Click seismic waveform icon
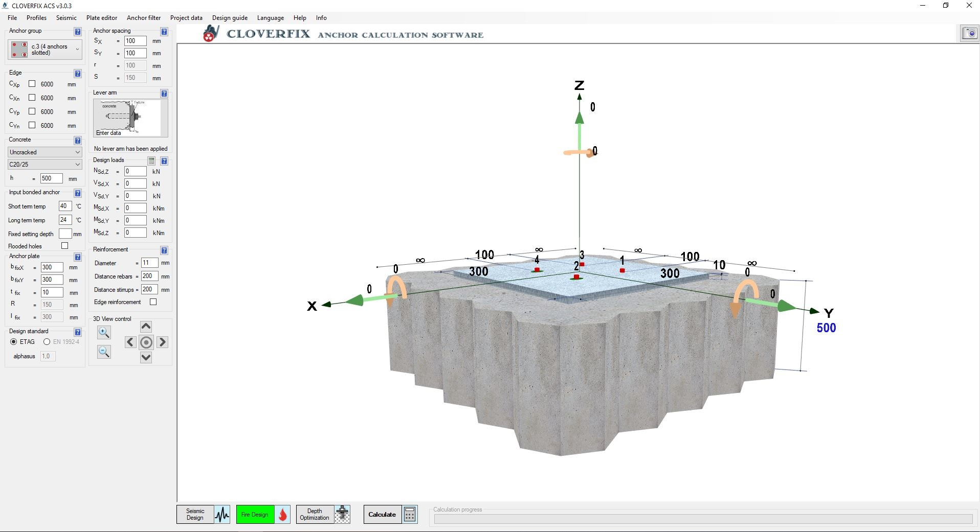Image resolution: width=980 pixels, height=532 pixels. 222,515
